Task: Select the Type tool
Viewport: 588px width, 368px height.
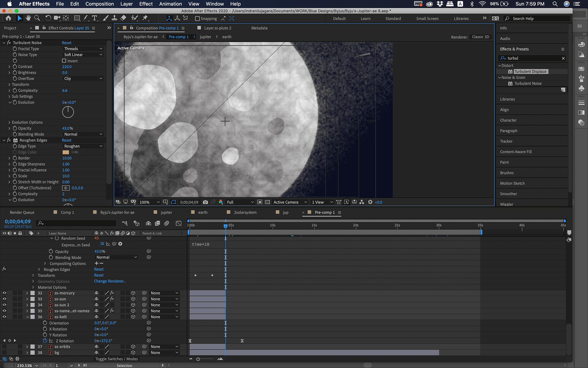Action: [x=94, y=18]
